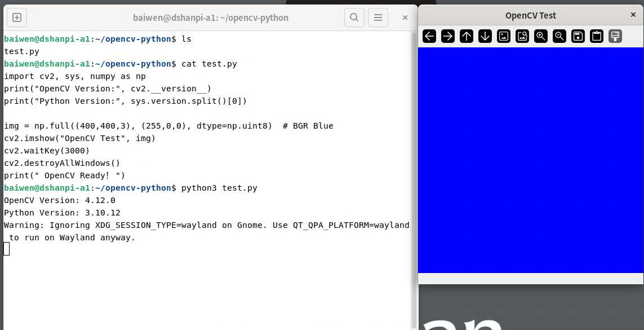This screenshot has width=644, height=330.
Task: Open the terminal hamburger menu
Action: pyautogui.click(x=378, y=17)
